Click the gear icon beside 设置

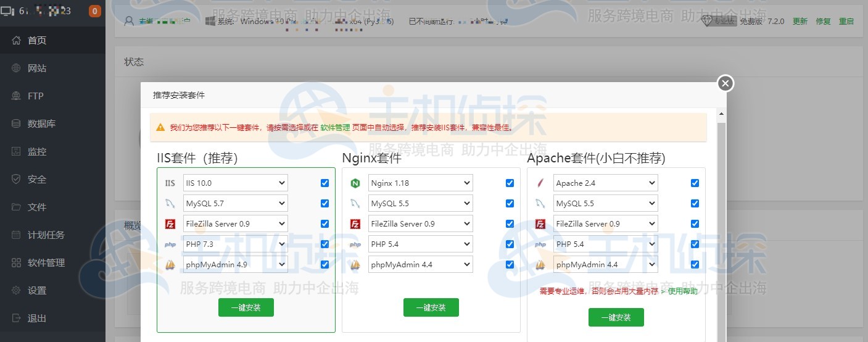(16, 290)
